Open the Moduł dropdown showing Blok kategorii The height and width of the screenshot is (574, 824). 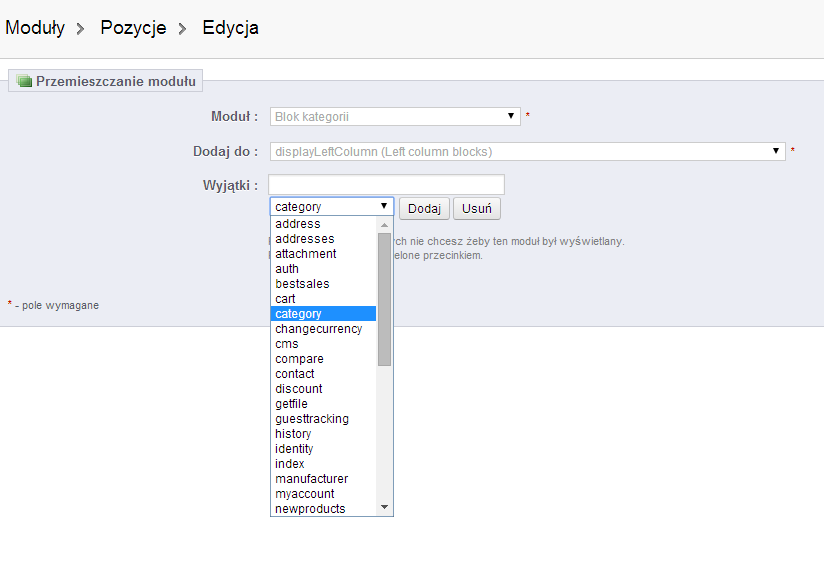click(395, 116)
